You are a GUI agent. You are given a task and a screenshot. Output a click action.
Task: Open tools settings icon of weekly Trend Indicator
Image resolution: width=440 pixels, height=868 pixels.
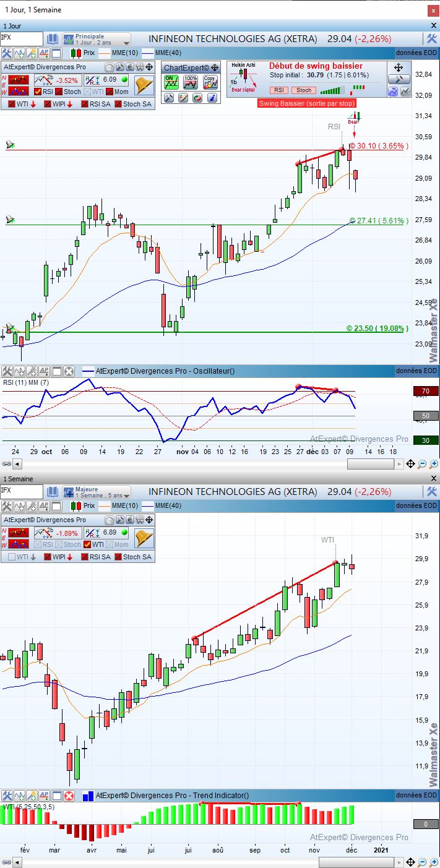click(x=7, y=796)
